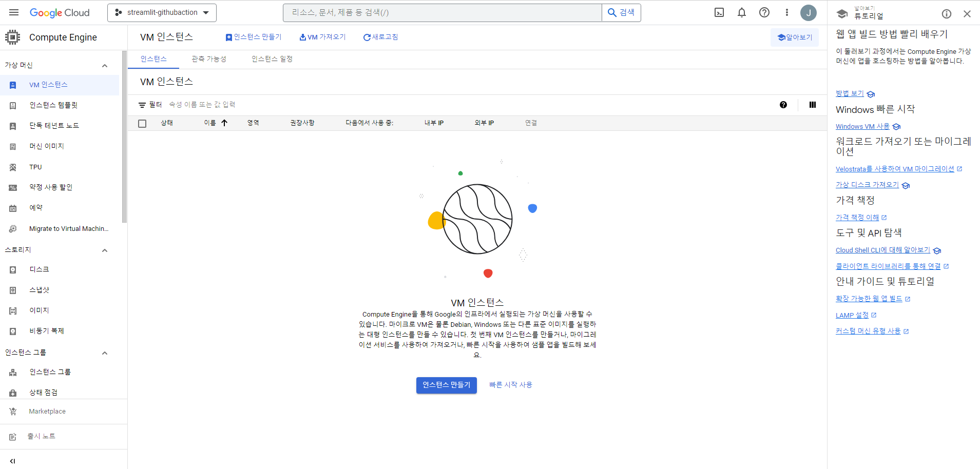Open Cloud Shell CLI에 대해 알아보기 link

[x=883, y=250]
